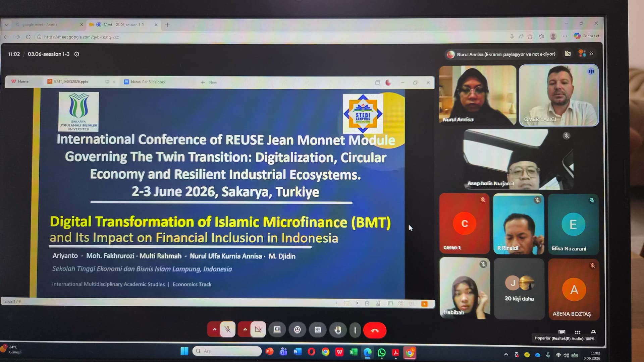The image size is (644, 362).
Task: Select Nurul Annisa video tile
Action: (x=478, y=95)
